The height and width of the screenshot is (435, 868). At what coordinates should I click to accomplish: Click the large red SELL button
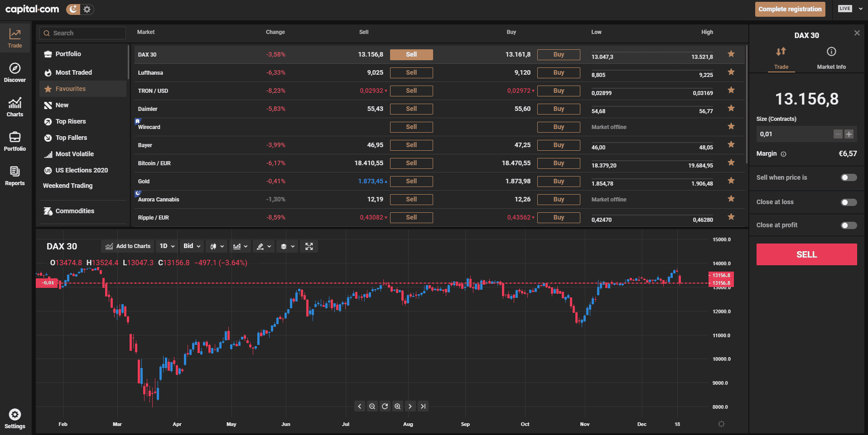point(806,254)
